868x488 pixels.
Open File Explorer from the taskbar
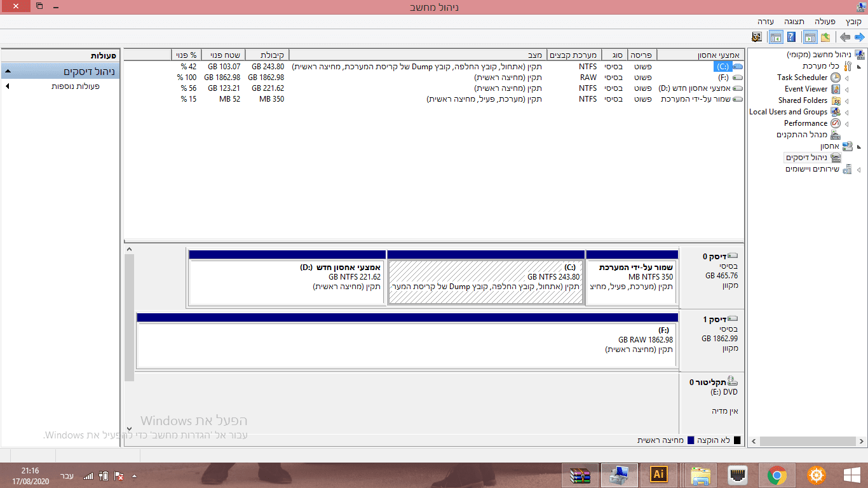(x=700, y=475)
